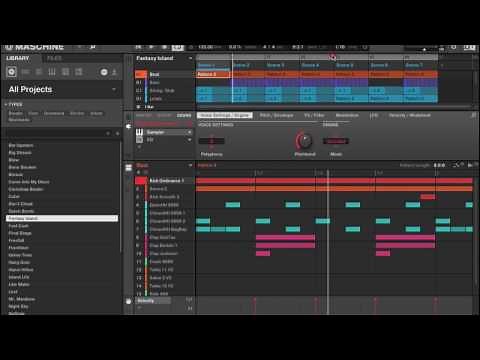Open the Pitch / Envelope page
This screenshot has height=360, width=480.
click(276, 115)
